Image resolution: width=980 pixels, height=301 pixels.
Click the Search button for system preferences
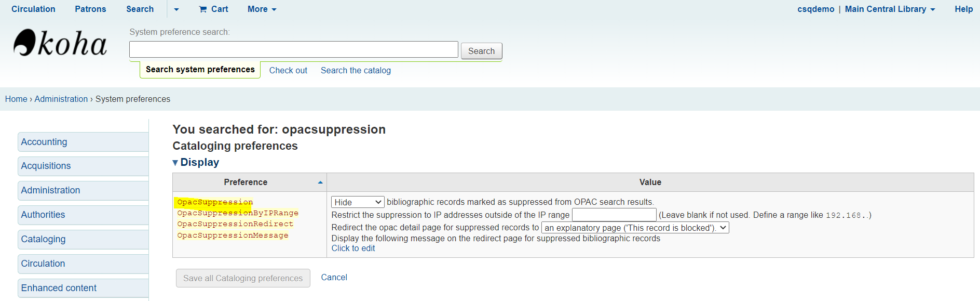(481, 51)
